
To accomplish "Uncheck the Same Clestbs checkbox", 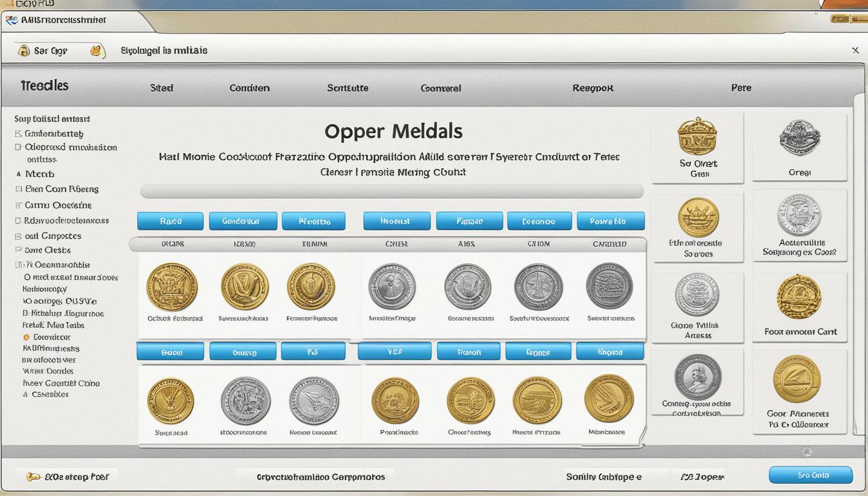I will (18, 250).
